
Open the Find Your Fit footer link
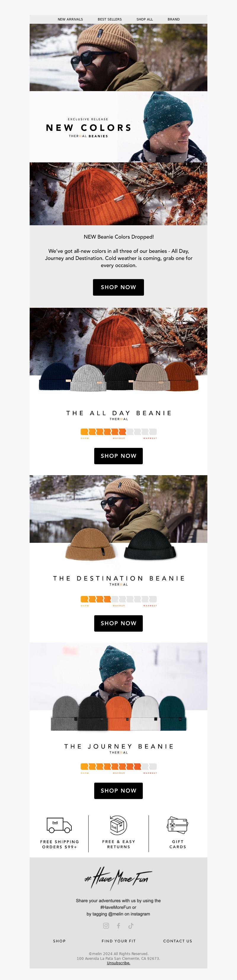[118, 941]
